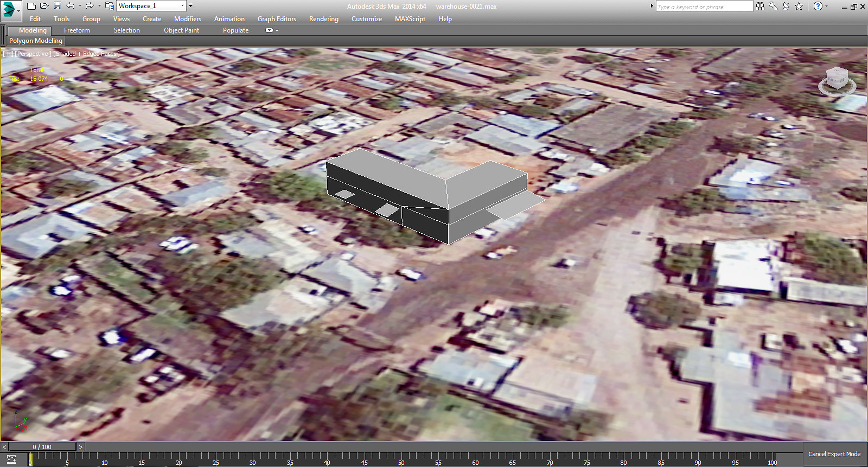Open the Edit menu

pyautogui.click(x=35, y=19)
